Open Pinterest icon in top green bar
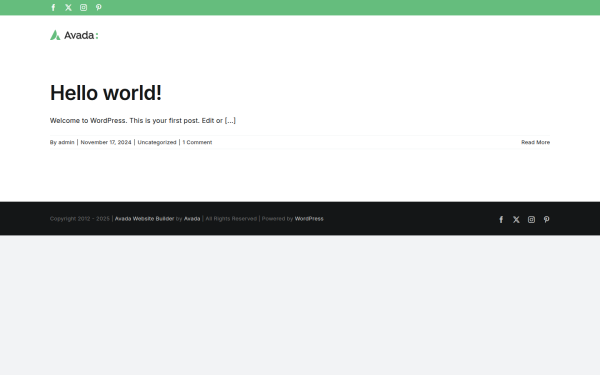 coord(98,7)
